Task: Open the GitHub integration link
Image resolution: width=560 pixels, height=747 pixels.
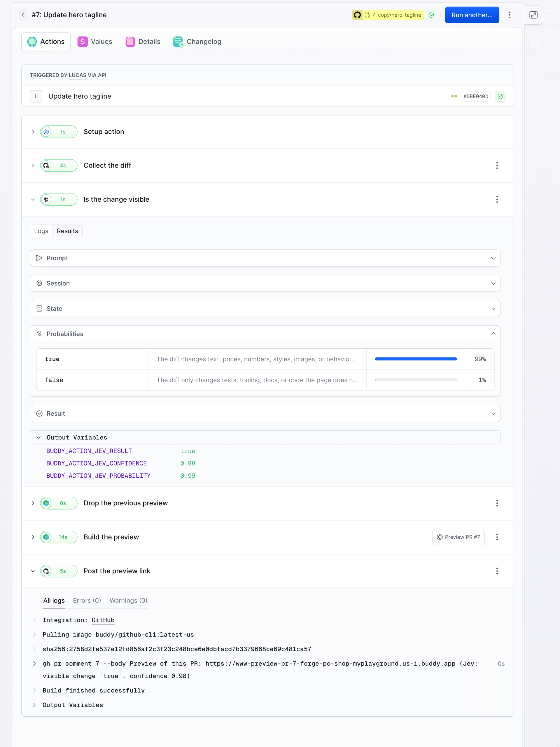Action: click(x=103, y=620)
